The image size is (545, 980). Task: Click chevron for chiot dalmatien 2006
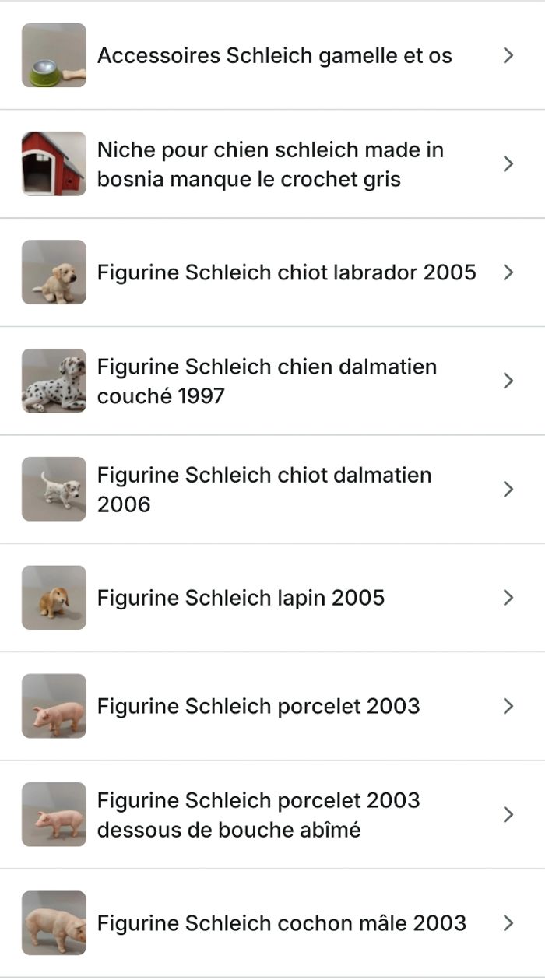coord(508,489)
